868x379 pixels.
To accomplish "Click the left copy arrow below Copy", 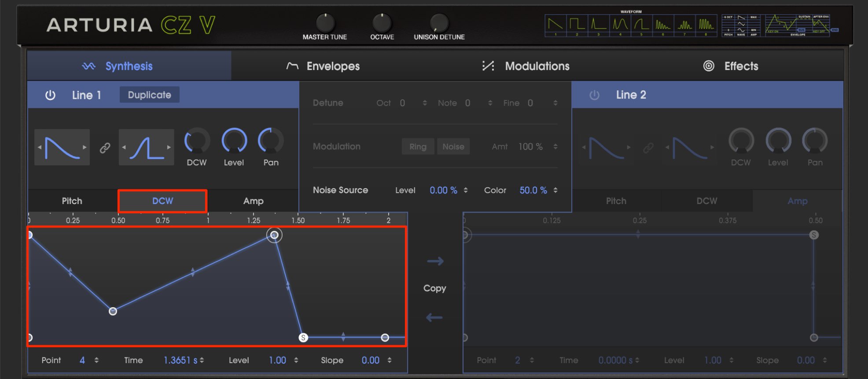I will point(434,317).
